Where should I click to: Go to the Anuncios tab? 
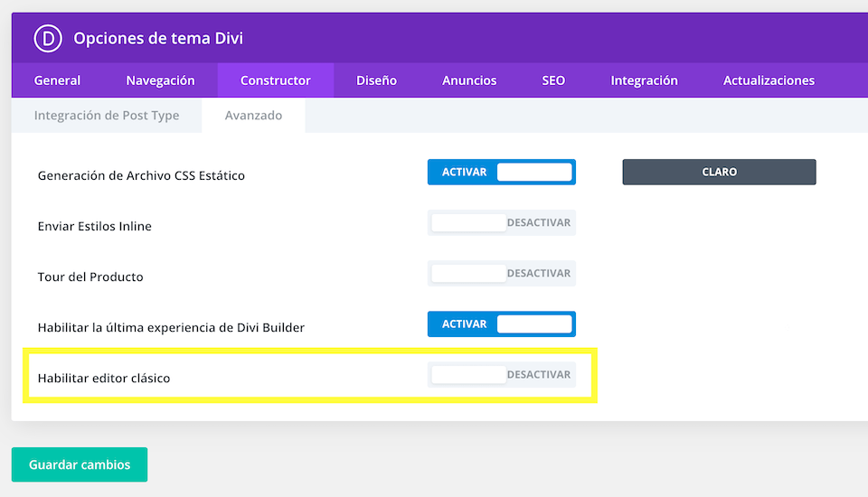click(469, 80)
